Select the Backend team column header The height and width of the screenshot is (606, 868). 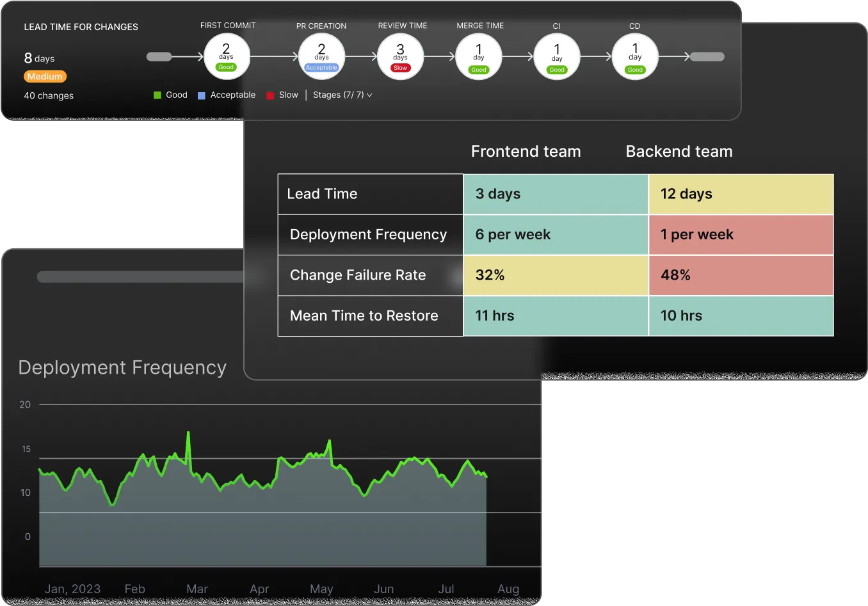point(679,152)
